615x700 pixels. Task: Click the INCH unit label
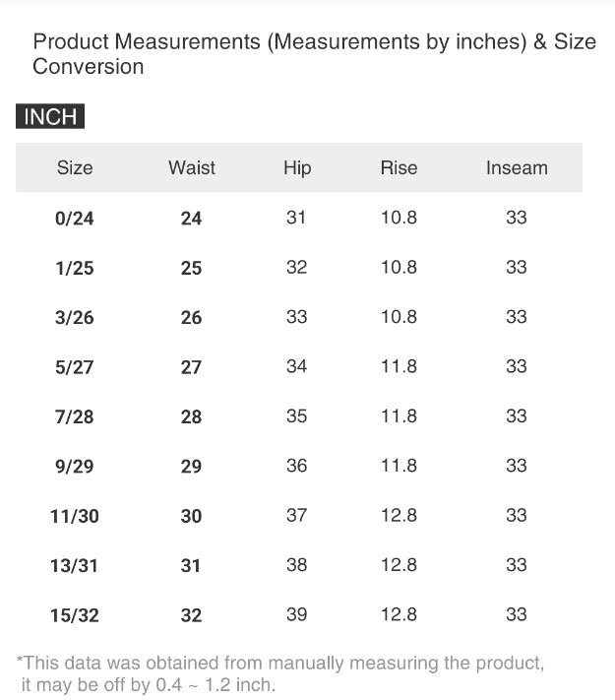[50, 117]
